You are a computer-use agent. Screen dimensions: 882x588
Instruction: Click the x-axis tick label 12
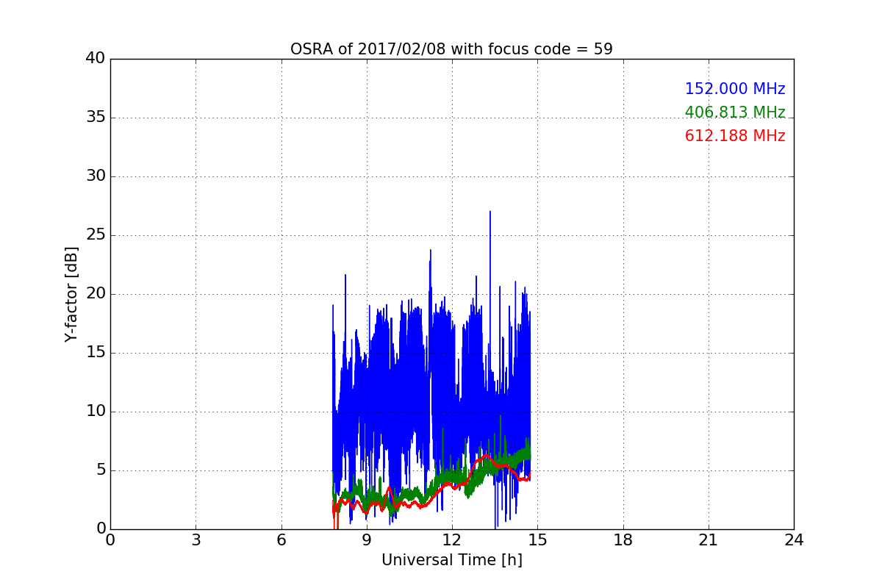[452, 540]
